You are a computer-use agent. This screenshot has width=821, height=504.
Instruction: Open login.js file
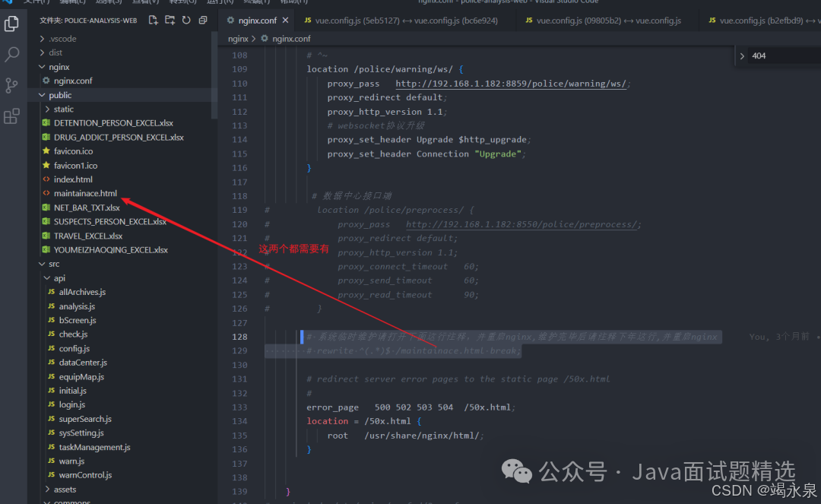coord(71,404)
